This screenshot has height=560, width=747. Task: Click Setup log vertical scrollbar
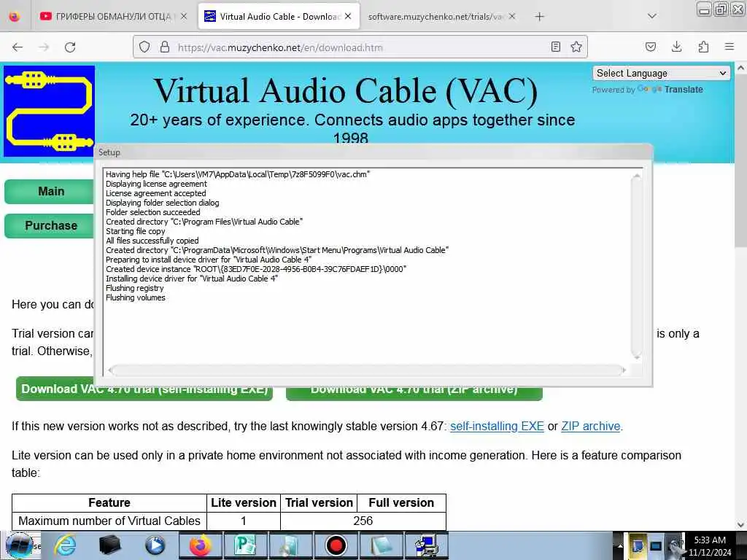tap(636, 268)
